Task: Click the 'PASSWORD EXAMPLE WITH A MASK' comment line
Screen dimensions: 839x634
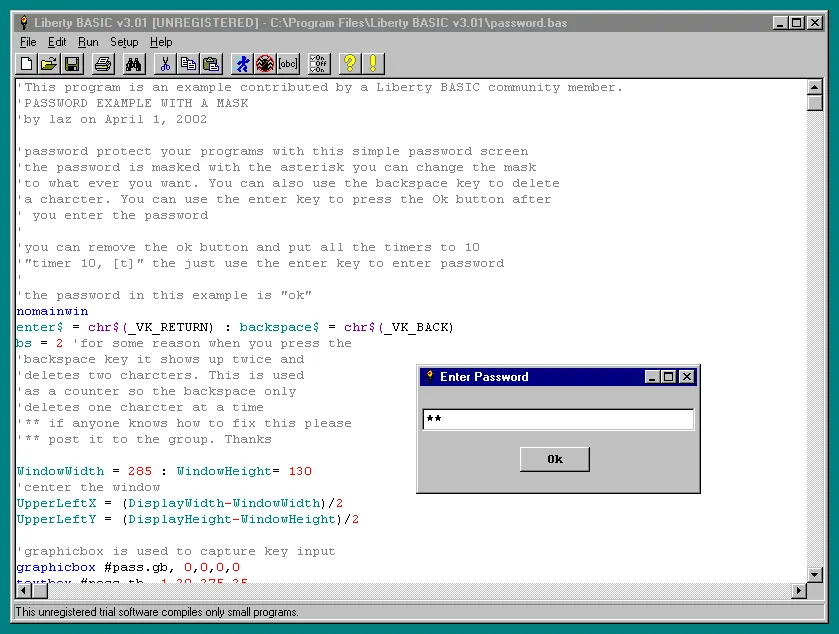Action: point(133,103)
